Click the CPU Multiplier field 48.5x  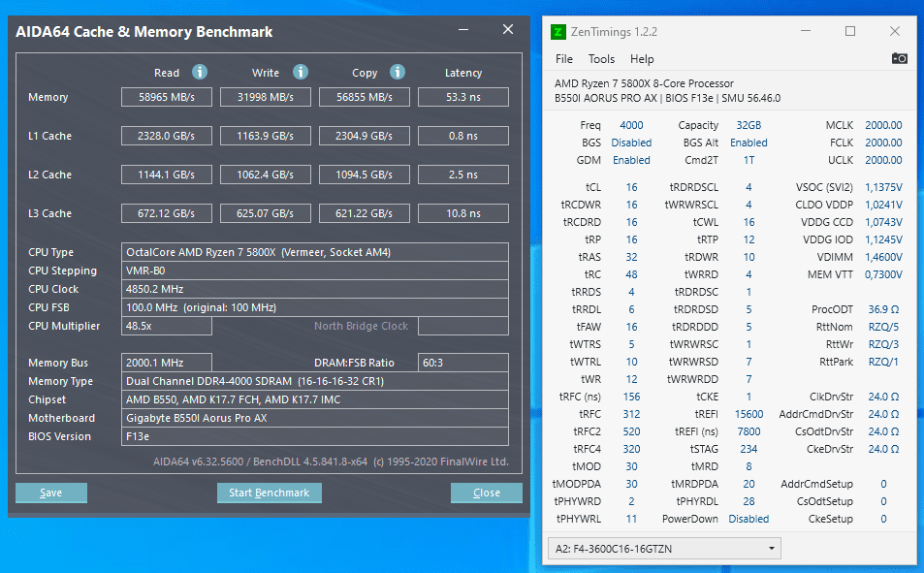(x=167, y=326)
